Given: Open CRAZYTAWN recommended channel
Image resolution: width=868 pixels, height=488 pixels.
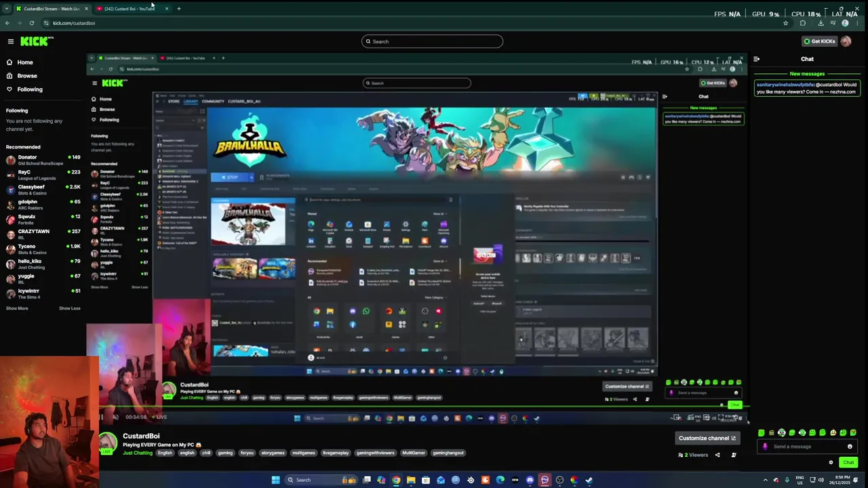Looking at the screenshot, I should coord(43,235).
